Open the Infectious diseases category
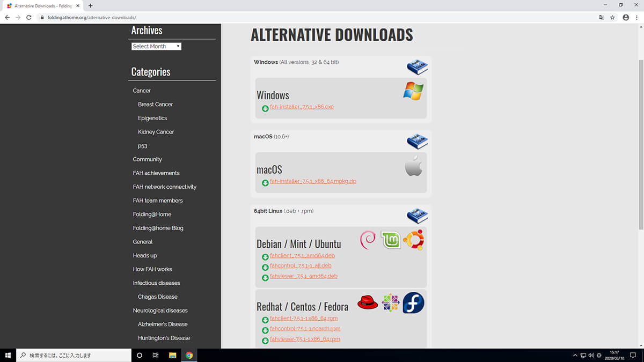This screenshot has width=644, height=362. pos(156,283)
